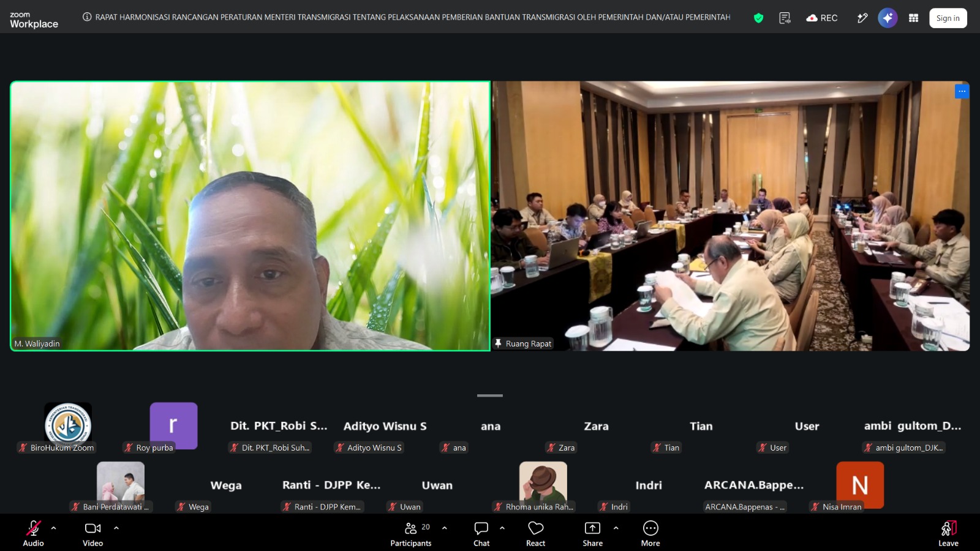
Task: Click the REC recording indicator
Action: 822,18
